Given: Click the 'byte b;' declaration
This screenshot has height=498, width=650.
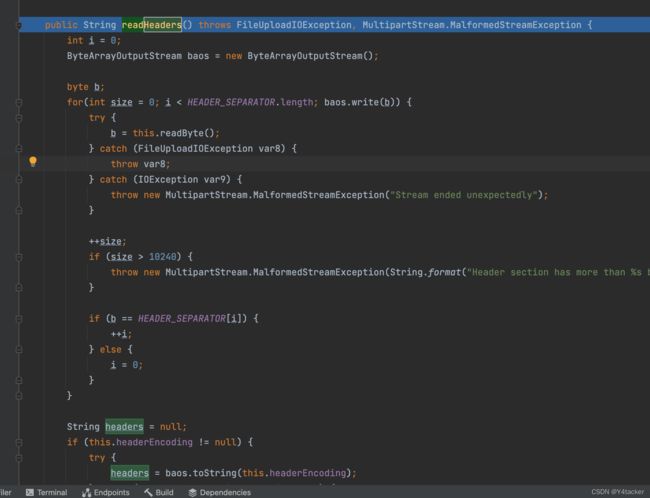Looking at the screenshot, I should coord(85,87).
